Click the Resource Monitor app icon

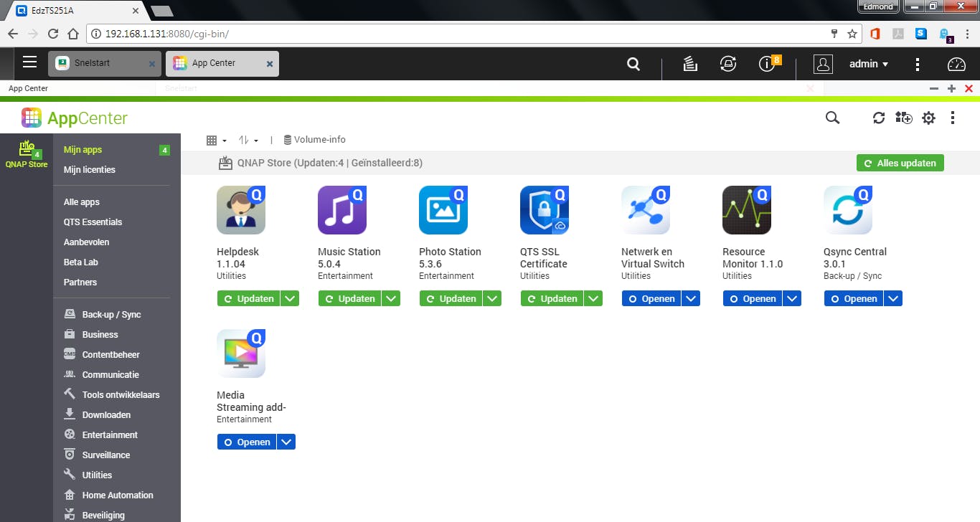(x=747, y=210)
